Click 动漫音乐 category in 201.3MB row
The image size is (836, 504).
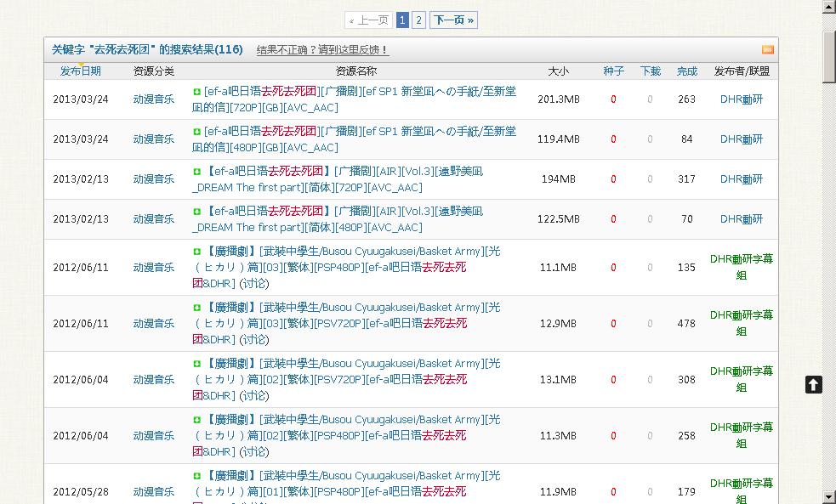tap(154, 99)
